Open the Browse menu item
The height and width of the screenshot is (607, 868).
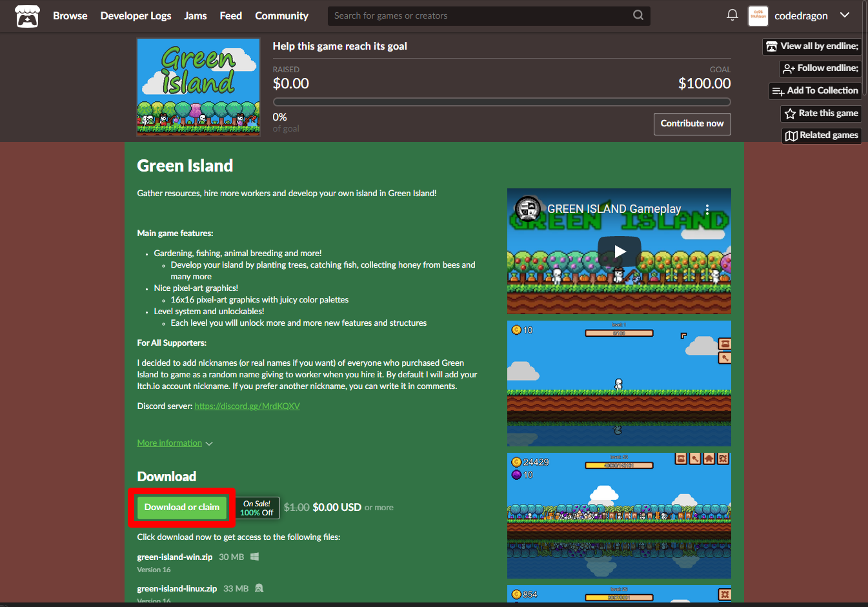[x=70, y=15]
